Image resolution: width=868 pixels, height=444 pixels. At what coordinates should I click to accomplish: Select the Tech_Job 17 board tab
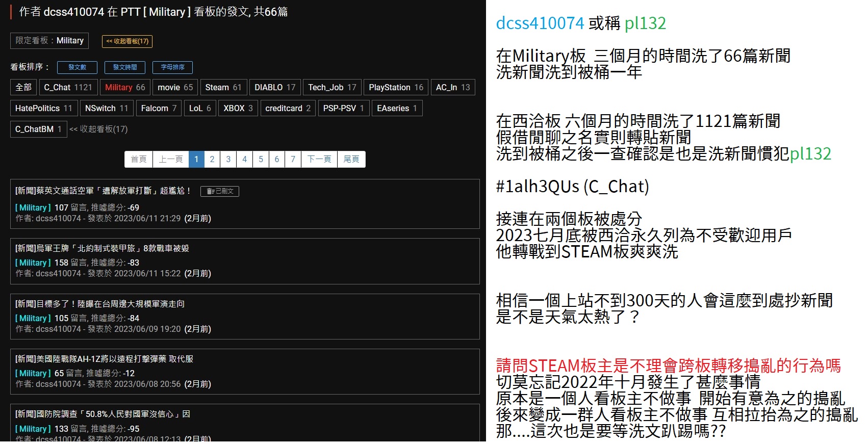[332, 87]
